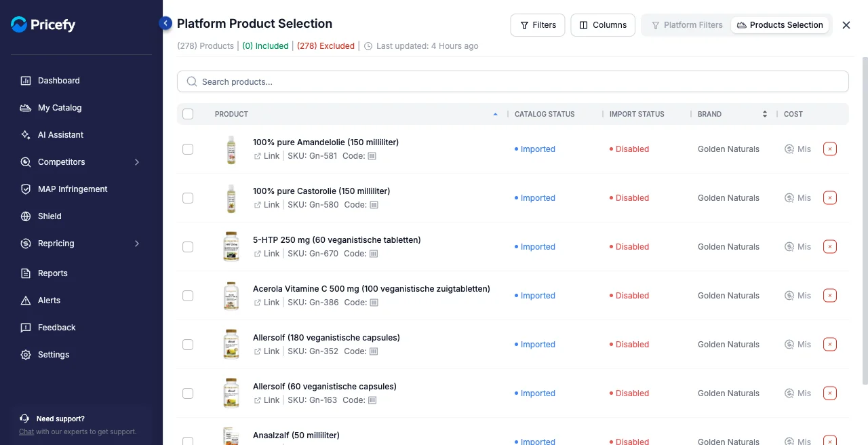Click exclude X icon for Allersolf 180 row

pyautogui.click(x=830, y=345)
